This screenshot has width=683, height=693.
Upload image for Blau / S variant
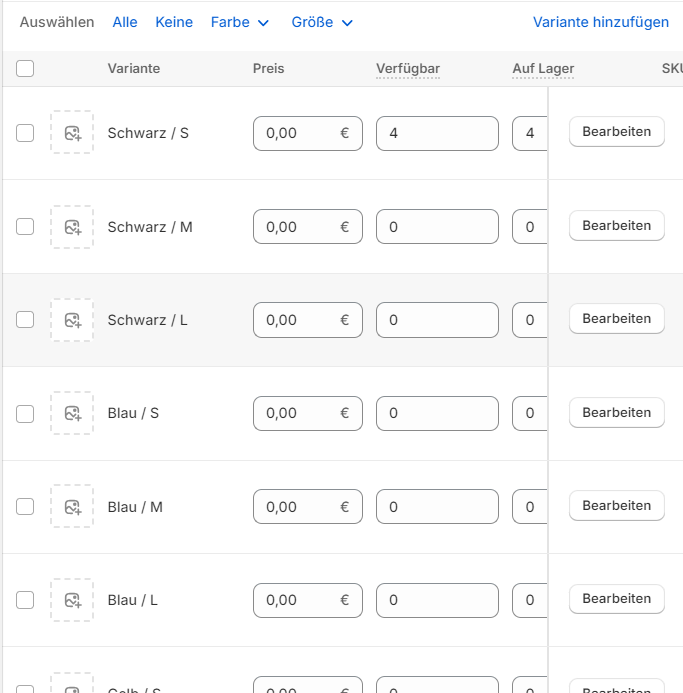pyautogui.click(x=72, y=413)
